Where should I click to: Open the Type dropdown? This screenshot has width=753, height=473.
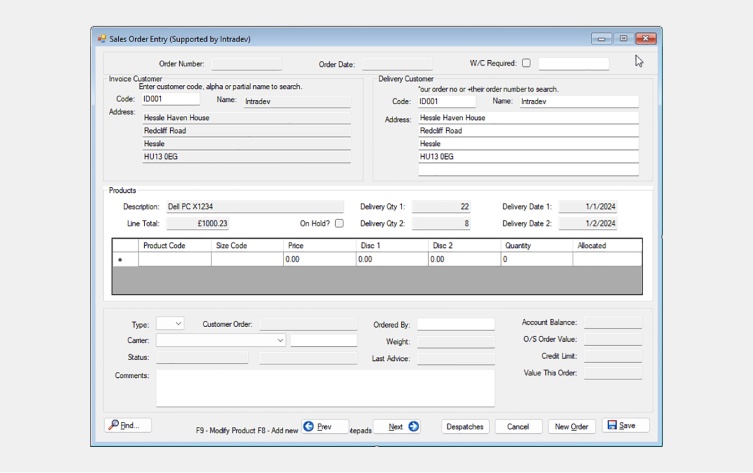170,324
